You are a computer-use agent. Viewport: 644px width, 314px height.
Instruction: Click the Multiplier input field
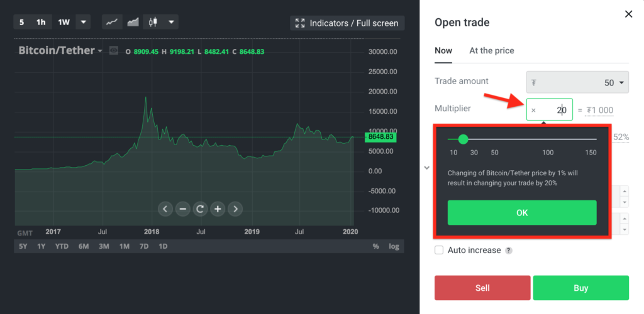[x=550, y=109]
